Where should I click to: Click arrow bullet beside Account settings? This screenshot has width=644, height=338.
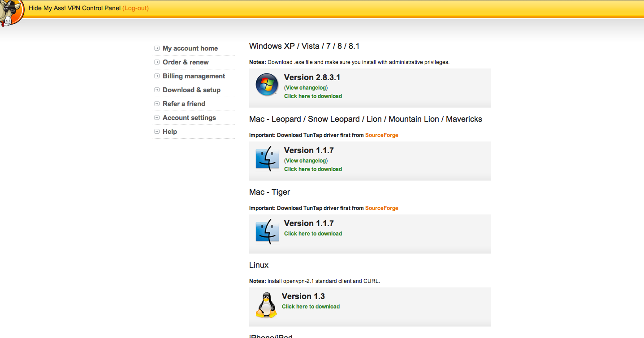[157, 118]
